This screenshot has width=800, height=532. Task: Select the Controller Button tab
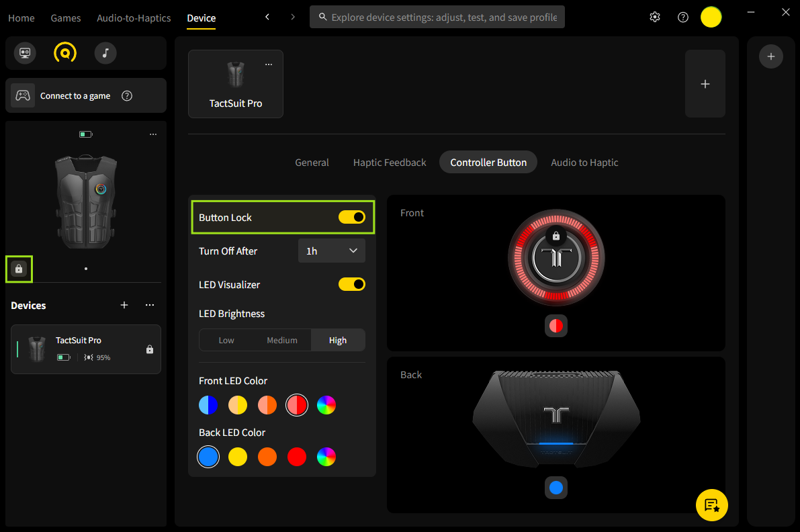click(x=488, y=162)
